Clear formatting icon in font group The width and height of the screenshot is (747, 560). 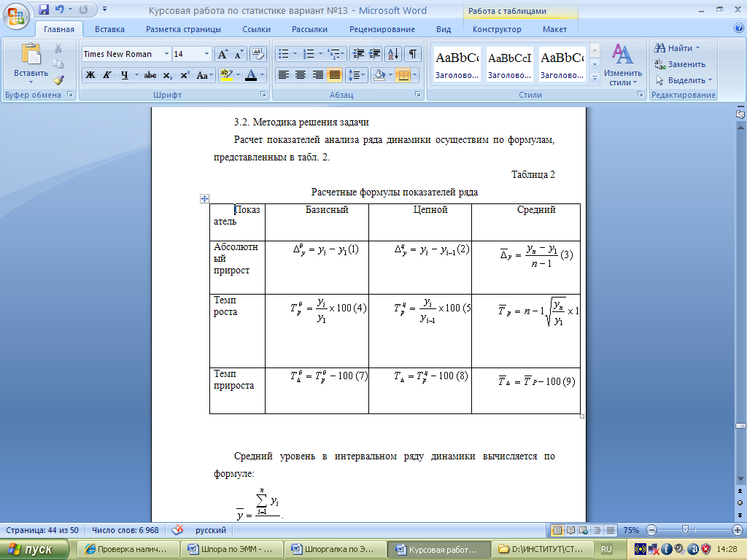(x=258, y=54)
